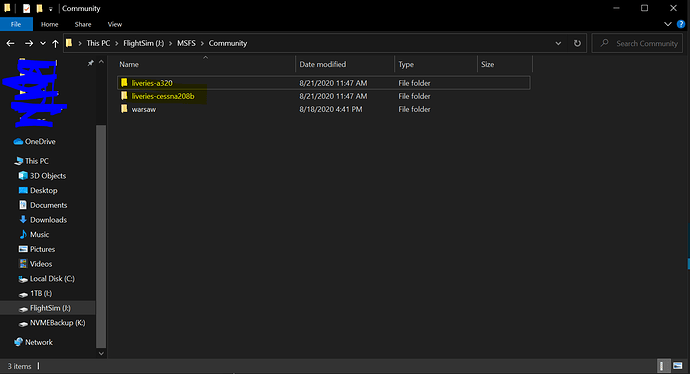
Task: Expand the address bar history dropdown
Action: [558, 43]
